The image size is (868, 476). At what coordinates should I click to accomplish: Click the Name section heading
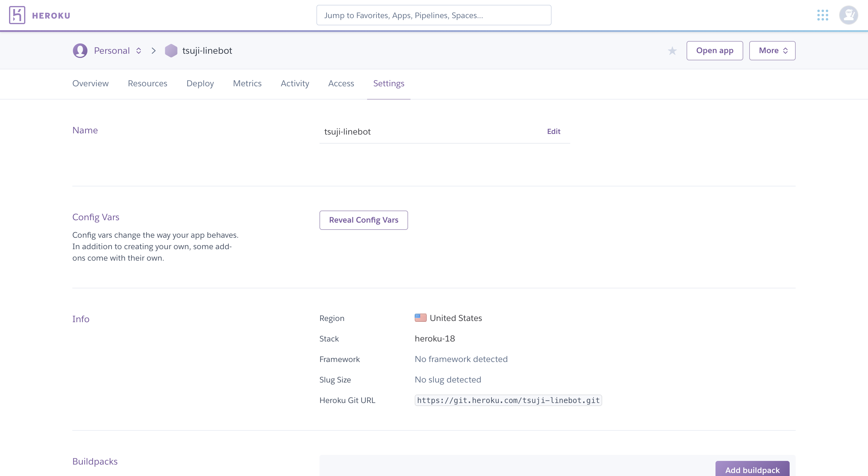click(x=85, y=130)
